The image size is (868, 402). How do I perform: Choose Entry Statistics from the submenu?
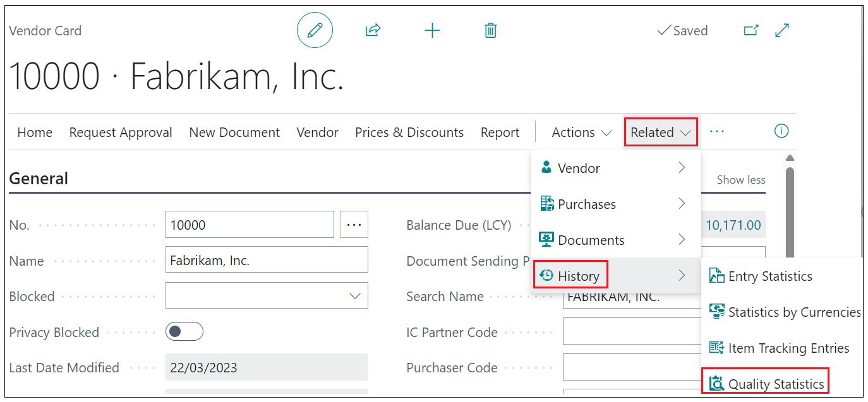pos(769,276)
